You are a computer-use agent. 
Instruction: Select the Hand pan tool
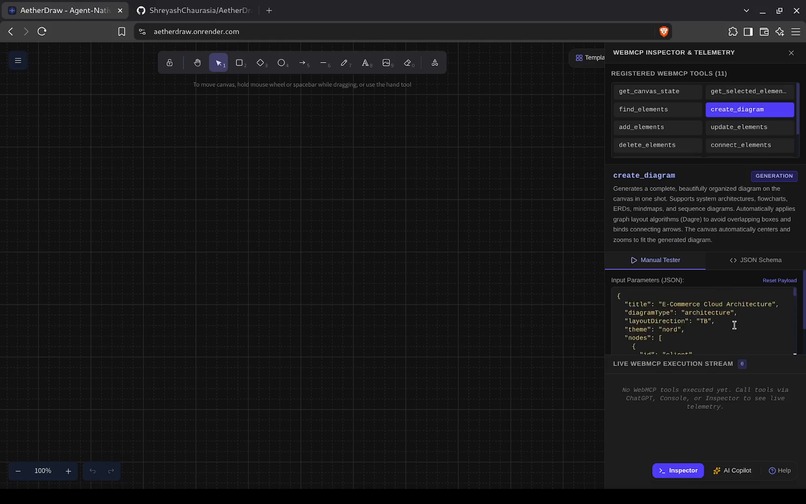pos(197,63)
